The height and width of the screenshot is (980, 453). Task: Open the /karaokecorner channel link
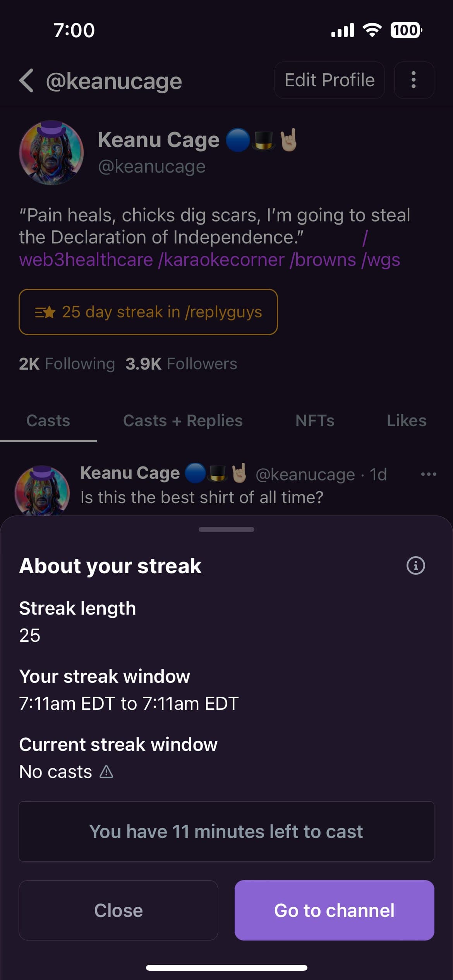221,260
